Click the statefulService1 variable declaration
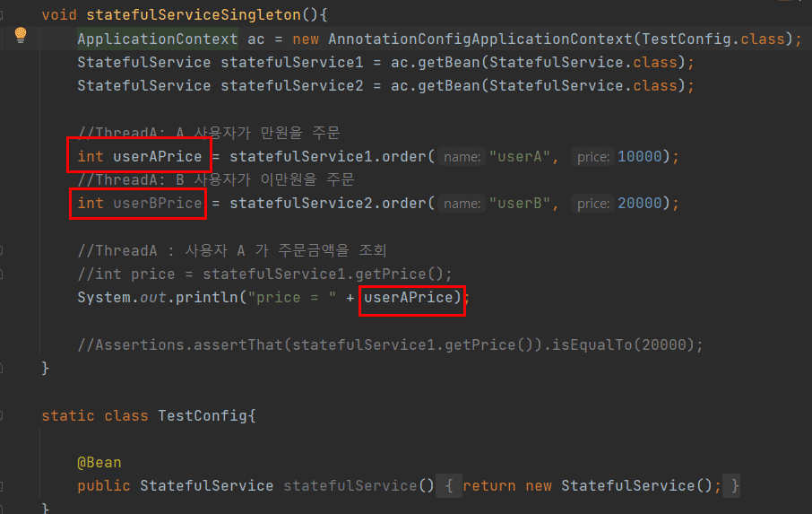812x514 pixels. tap(292, 63)
